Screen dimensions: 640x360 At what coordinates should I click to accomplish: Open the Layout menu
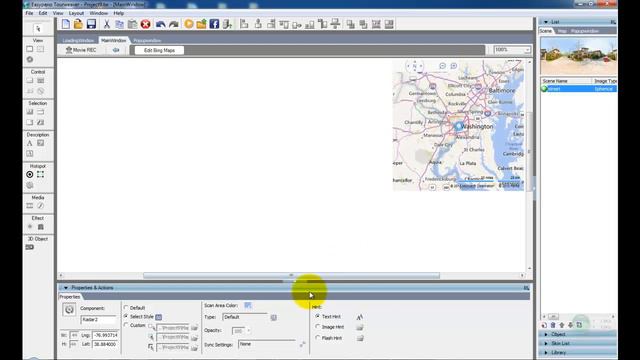pyautogui.click(x=76, y=13)
